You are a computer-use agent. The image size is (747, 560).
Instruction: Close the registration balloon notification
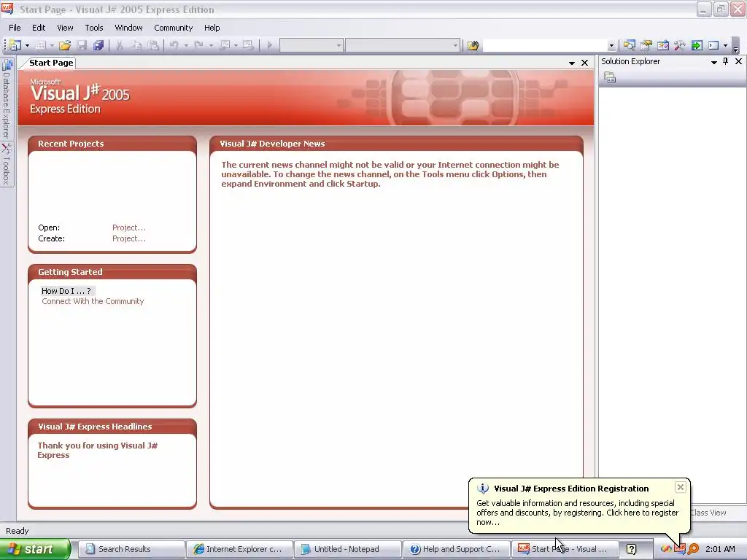[x=681, y=486]
